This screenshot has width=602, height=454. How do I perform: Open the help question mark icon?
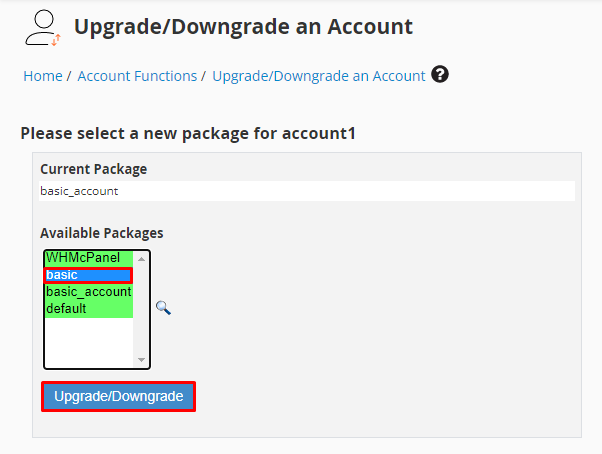coord(440,75)
